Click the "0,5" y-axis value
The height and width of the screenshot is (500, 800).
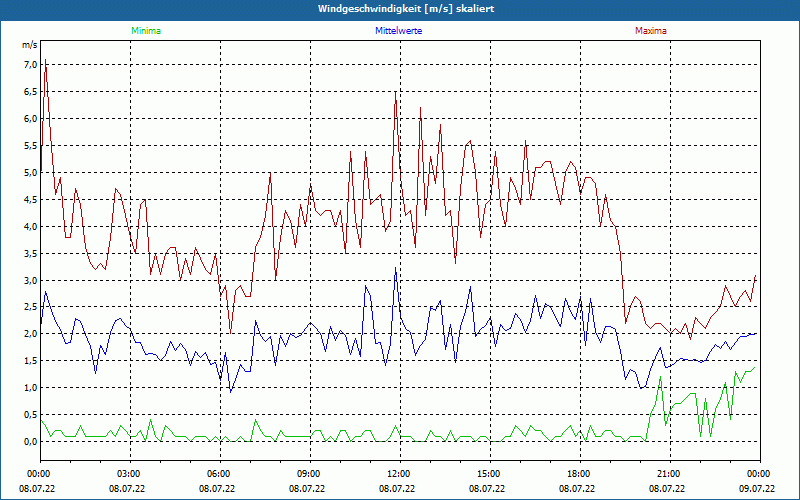[x=31, y=414]
